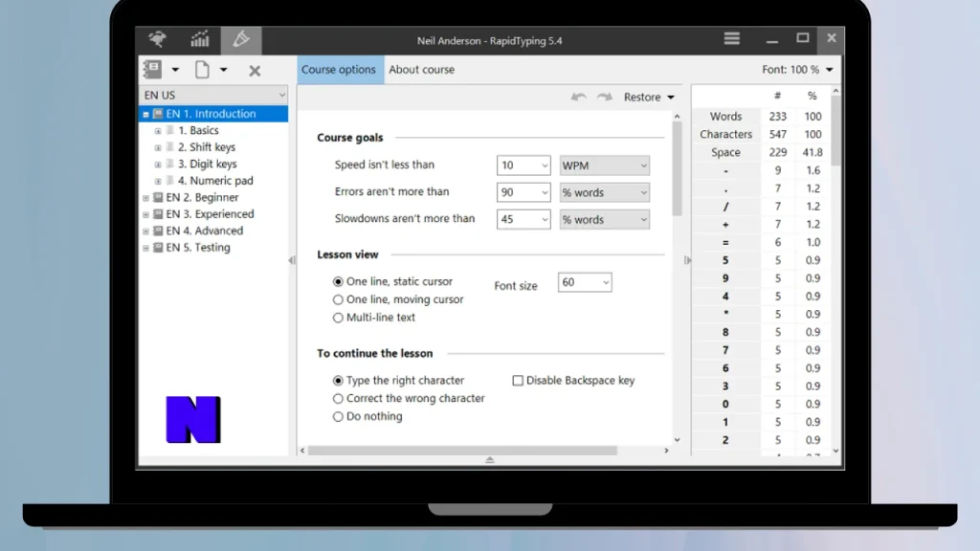
Task: Open the EN US language dropdown
Action: click(x=213, y=95)
